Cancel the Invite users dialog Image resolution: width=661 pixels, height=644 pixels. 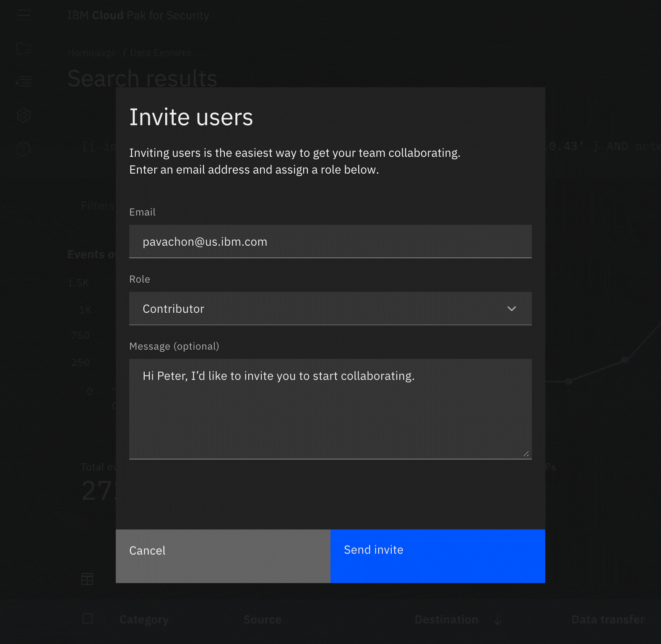(x=223, y=556)
